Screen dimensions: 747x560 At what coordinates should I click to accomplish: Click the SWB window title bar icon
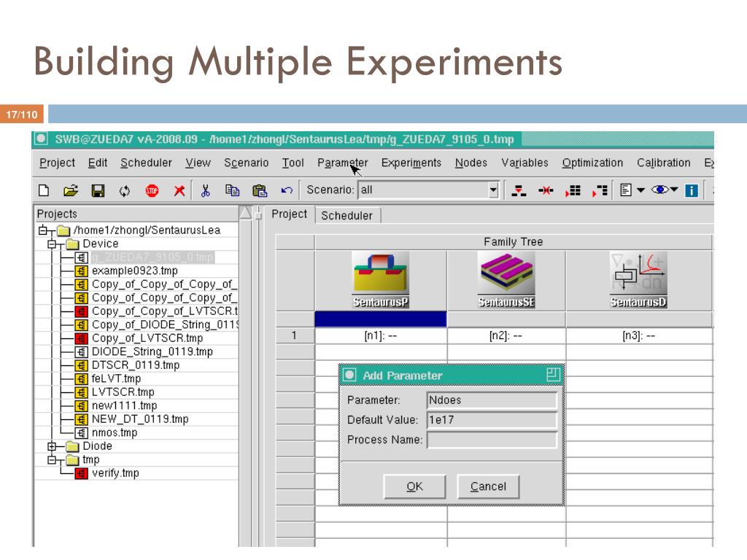pyautogui.click(x=41, y=139)
